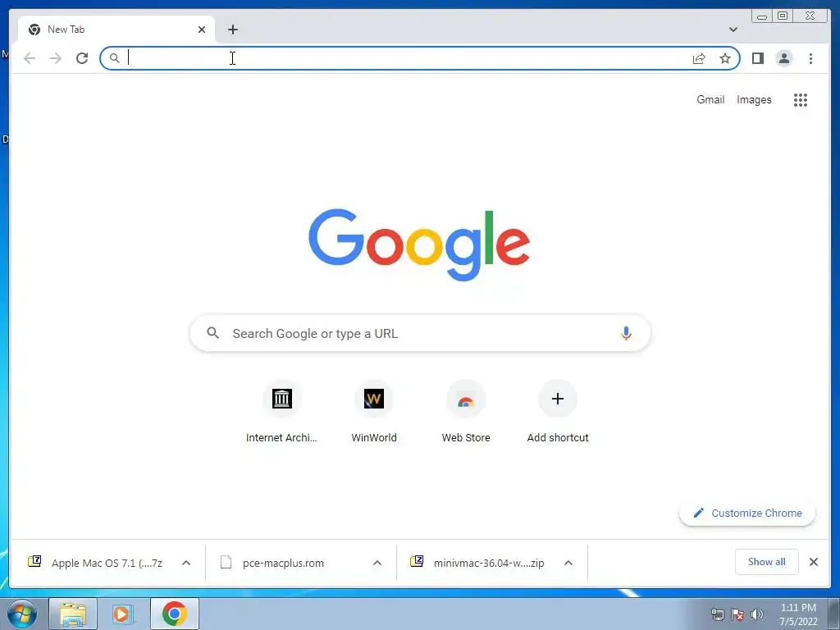Open a new tab with plus button
840x630 pixels.
pos(232,30)
